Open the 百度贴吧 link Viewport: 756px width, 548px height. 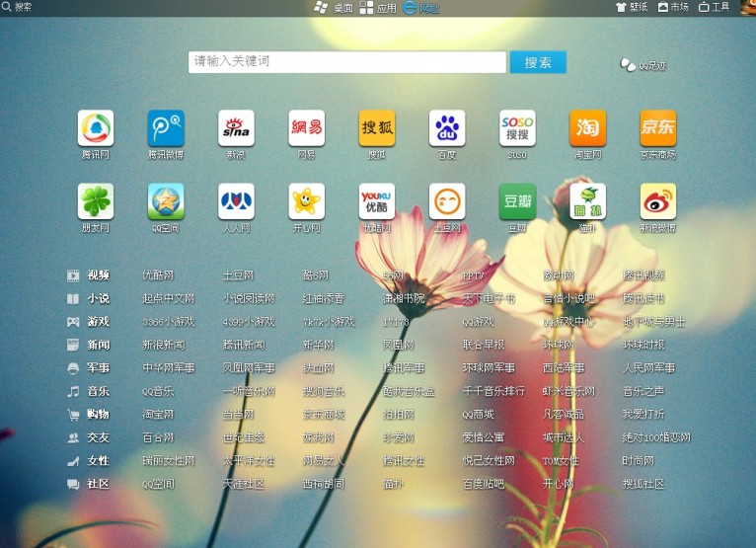(484, 484)
